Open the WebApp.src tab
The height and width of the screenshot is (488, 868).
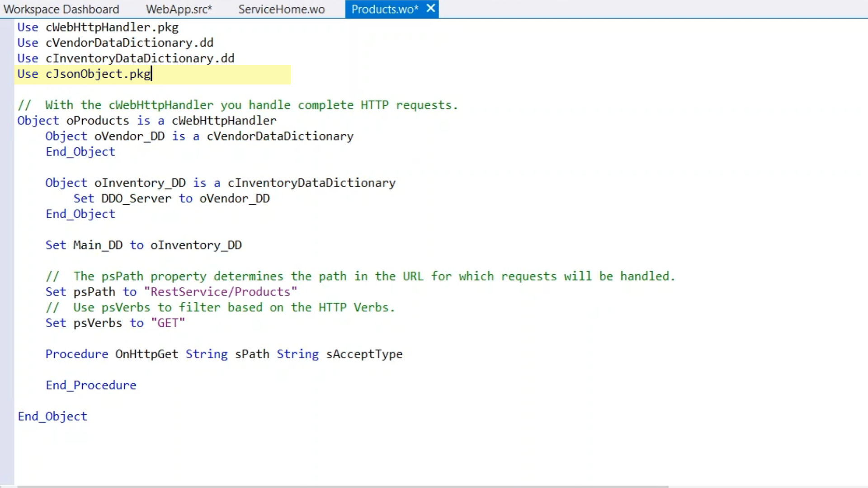179,9
